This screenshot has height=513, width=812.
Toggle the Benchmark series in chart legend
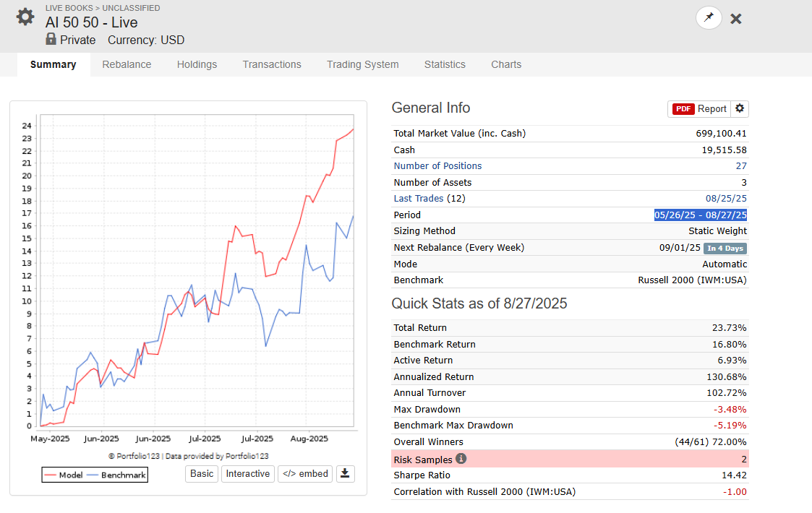pyautogui.click(x=116, y=475)
